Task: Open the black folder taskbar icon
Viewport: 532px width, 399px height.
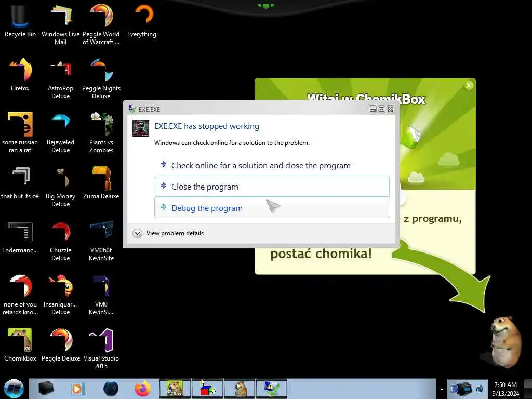Action: click(x=46, y=389)
